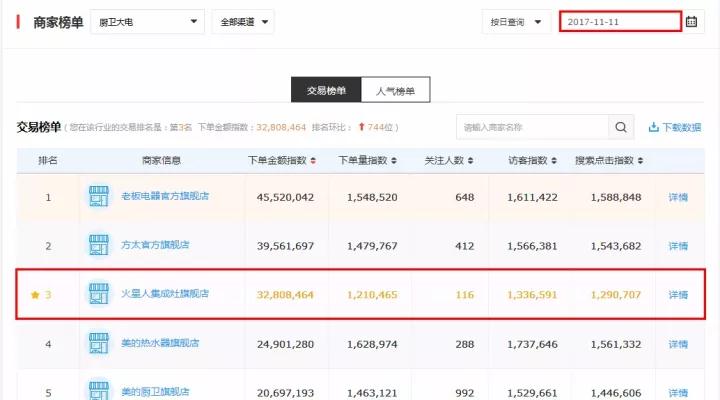720x400 pixels.
Task: Click the value 39,561,697
Action: 285,246
